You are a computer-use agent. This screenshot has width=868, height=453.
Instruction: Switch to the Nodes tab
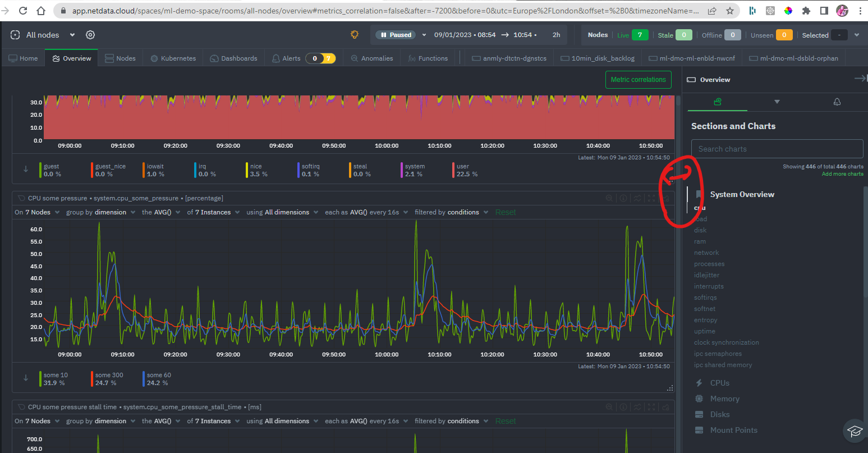tap(120, 58)
